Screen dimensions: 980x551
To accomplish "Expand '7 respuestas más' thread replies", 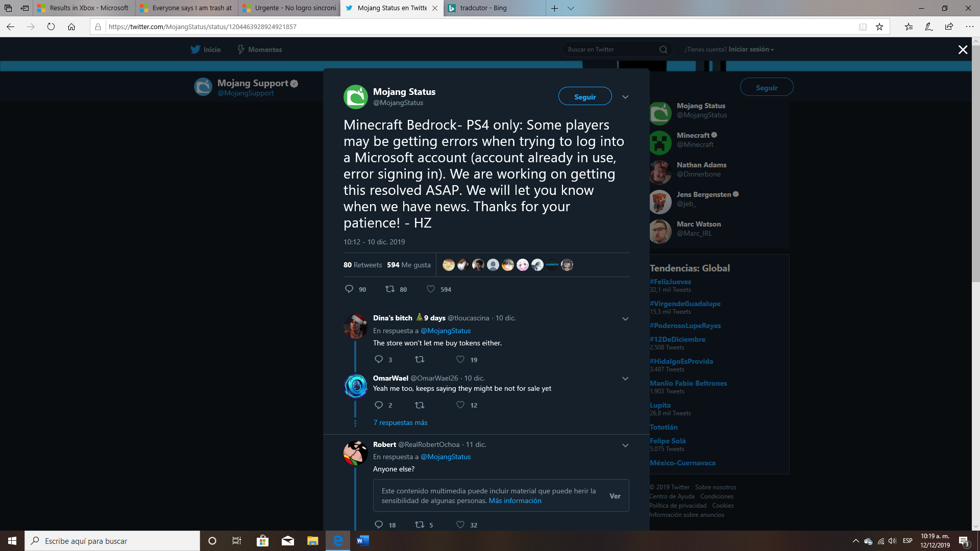I will click(x=401, y=422).
